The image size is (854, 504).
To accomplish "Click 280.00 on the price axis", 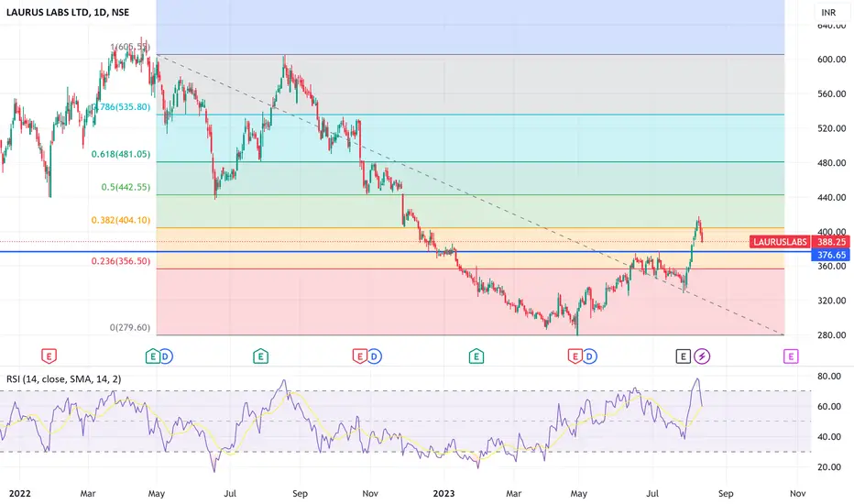I will (832, 334).
